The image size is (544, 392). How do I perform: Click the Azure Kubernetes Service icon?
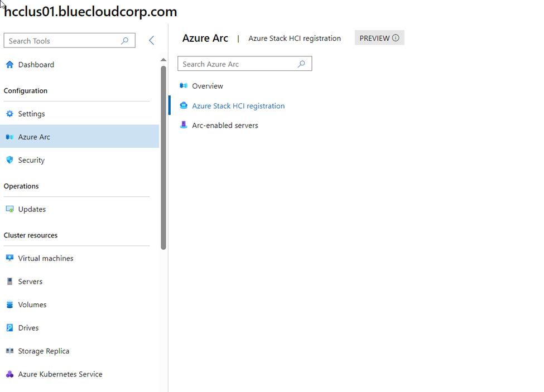[x=9, y=374]
